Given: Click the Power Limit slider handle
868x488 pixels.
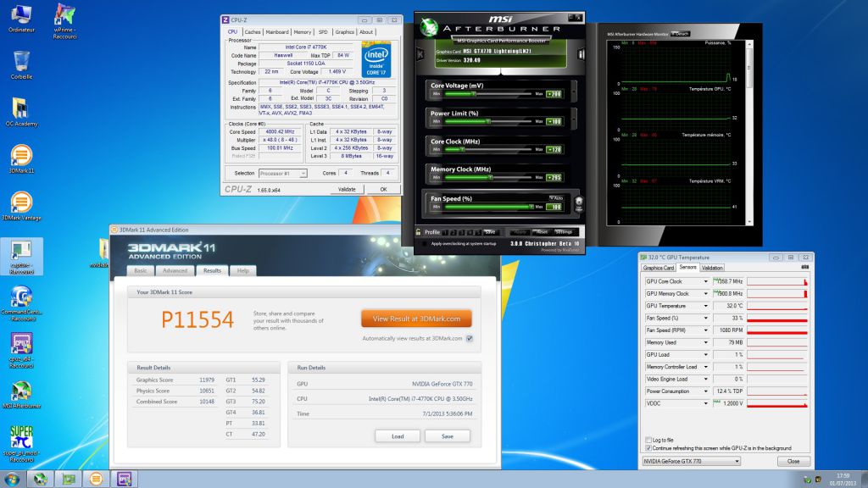Looking at the screenshot, I should pyautogui.click(x=487, y=121).
